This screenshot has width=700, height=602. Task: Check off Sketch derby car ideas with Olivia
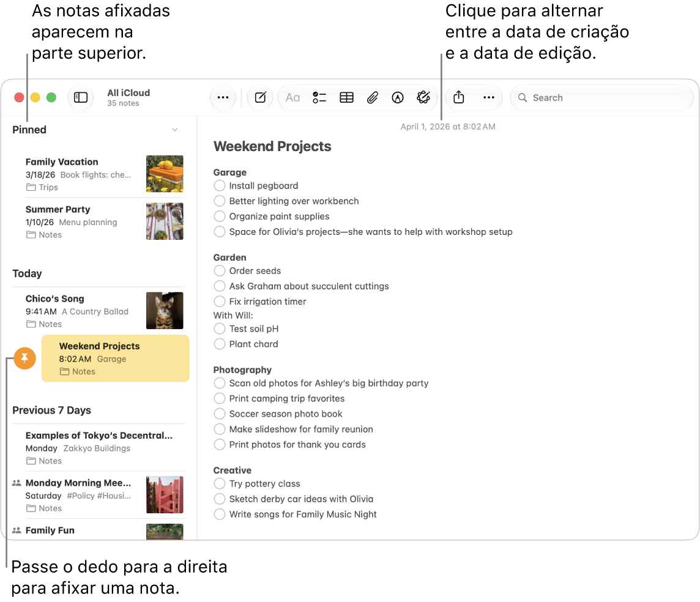pyautogui.click(x=219, y=499)
